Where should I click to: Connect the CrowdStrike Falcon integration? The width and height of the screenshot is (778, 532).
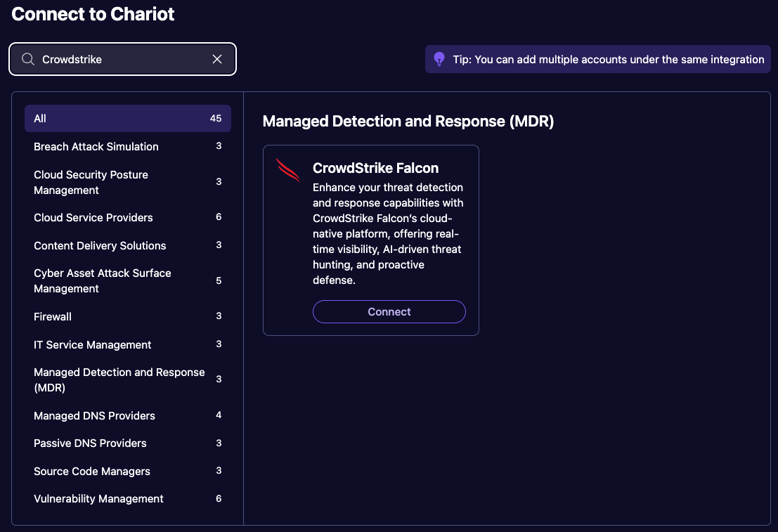click(389, 311)
